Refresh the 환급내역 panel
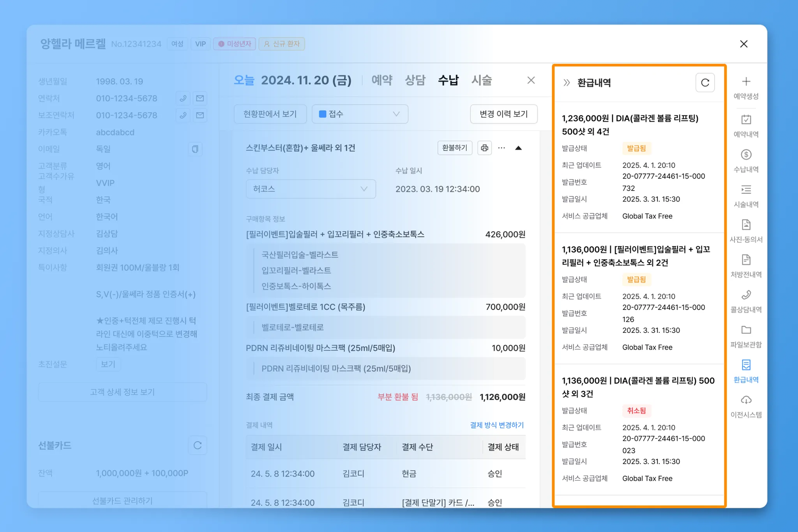Viewport: 798px width, 532px height. [x=705, y=83]
